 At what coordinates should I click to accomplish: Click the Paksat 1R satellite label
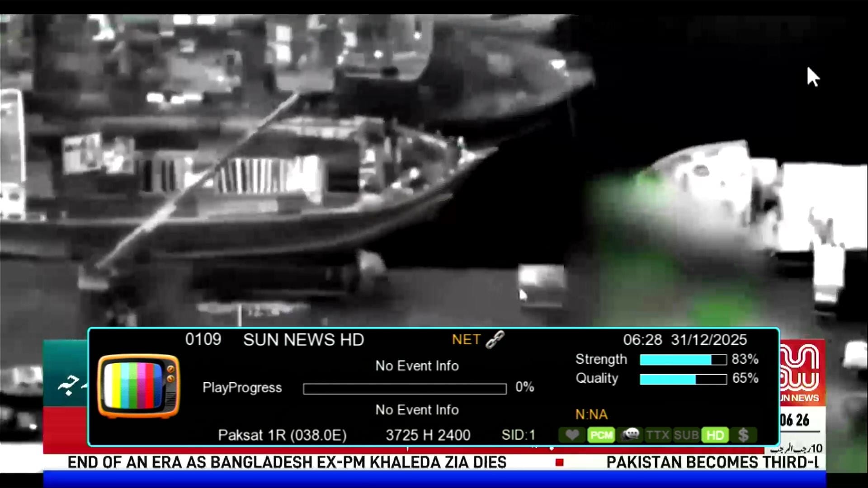tap(282, 435)
